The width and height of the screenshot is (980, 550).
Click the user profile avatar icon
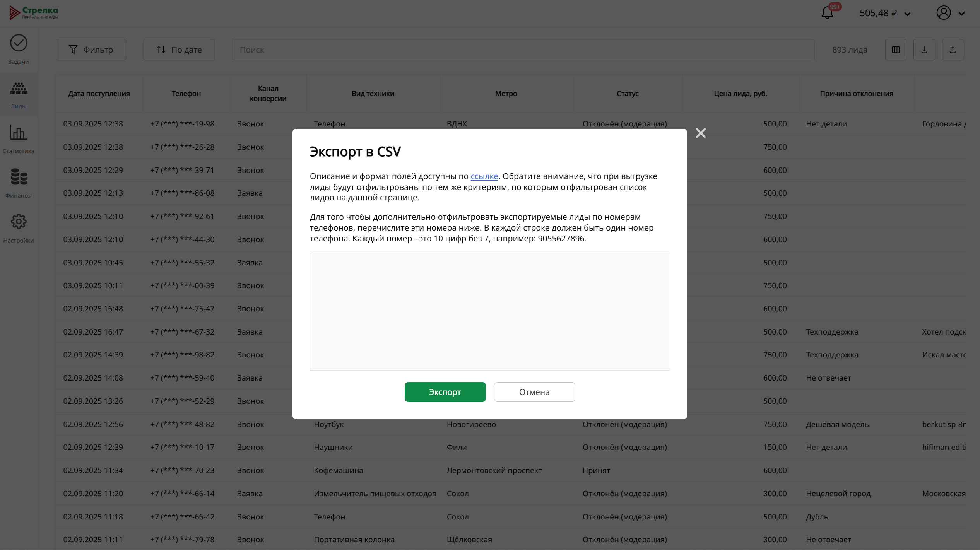pos(943,13)
